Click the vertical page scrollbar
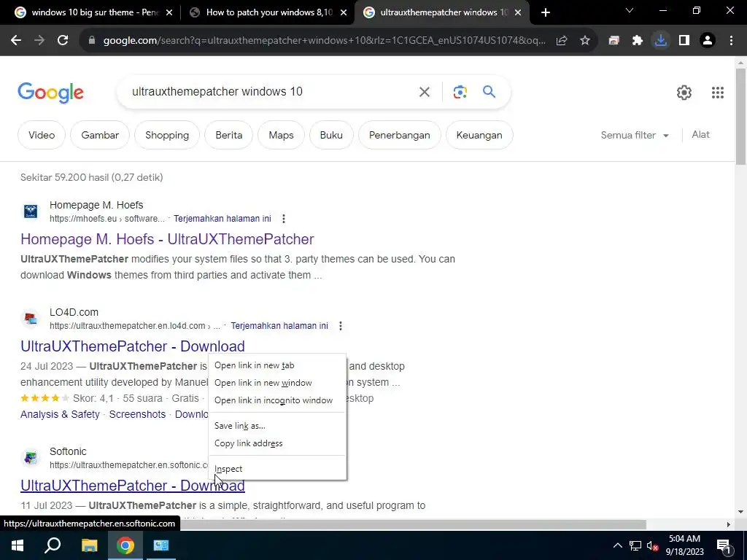 (x=741, y=117)
